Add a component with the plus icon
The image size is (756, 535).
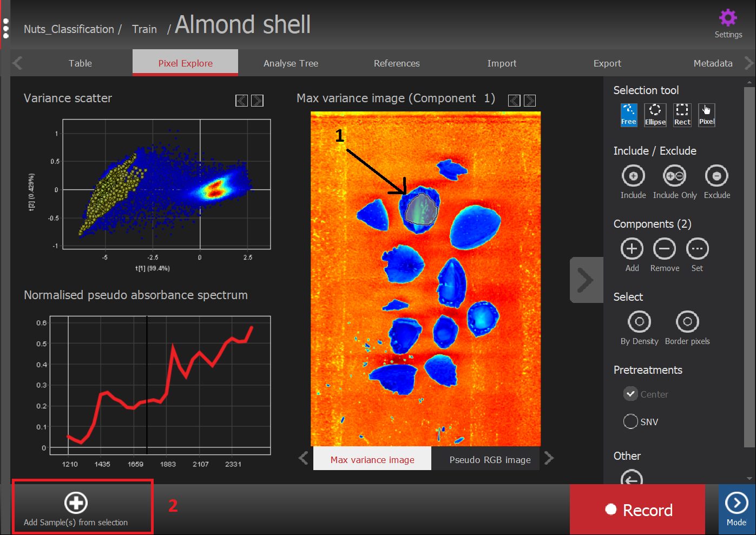tap(632, 249)
